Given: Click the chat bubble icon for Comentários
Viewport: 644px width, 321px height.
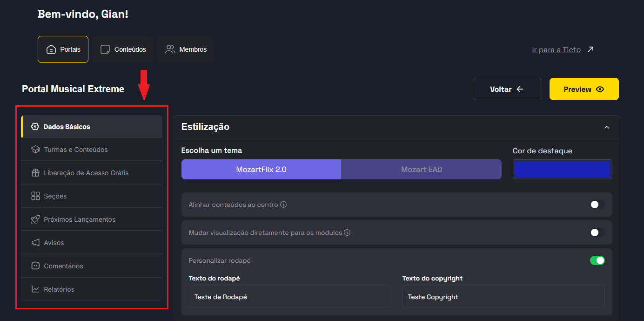Looking at the screenshot, I should coord(35,266).
